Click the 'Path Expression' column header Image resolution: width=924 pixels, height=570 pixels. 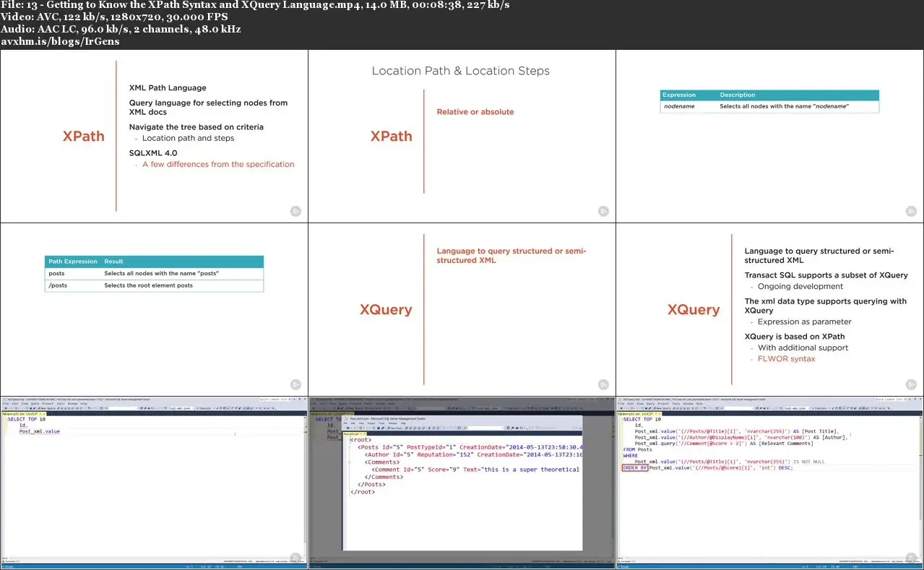coord(72,262)
